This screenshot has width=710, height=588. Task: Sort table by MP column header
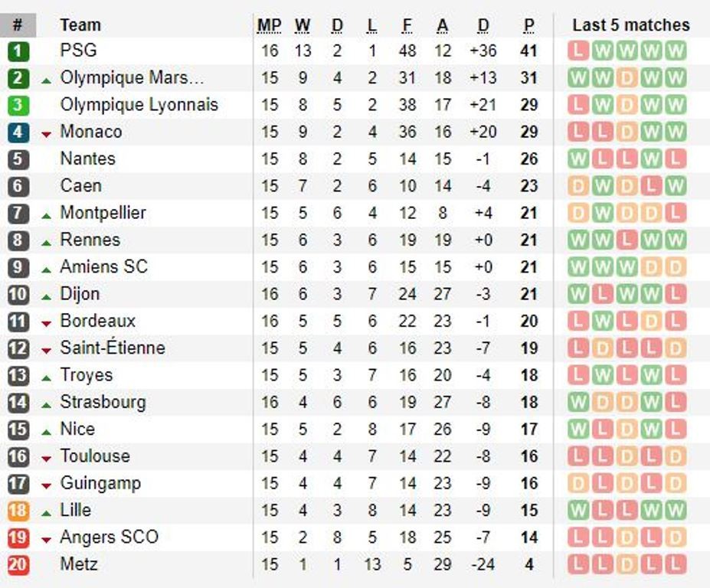[269, 25]
